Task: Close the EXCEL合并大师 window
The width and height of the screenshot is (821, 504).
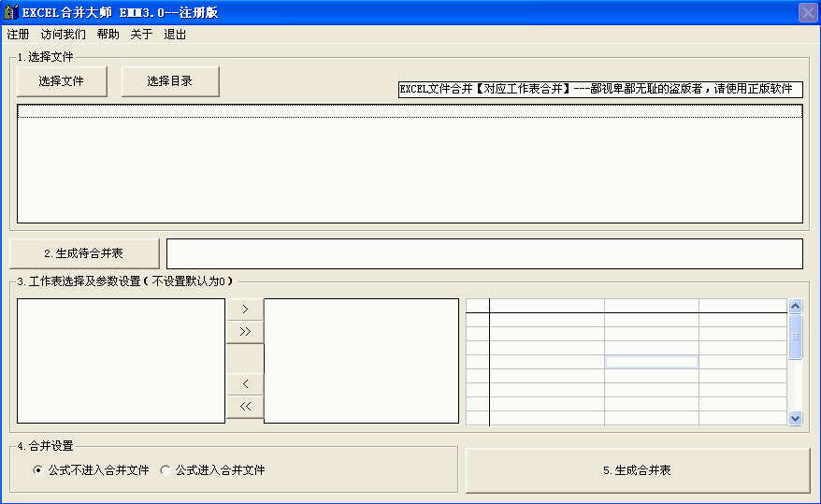Action: 808,12
